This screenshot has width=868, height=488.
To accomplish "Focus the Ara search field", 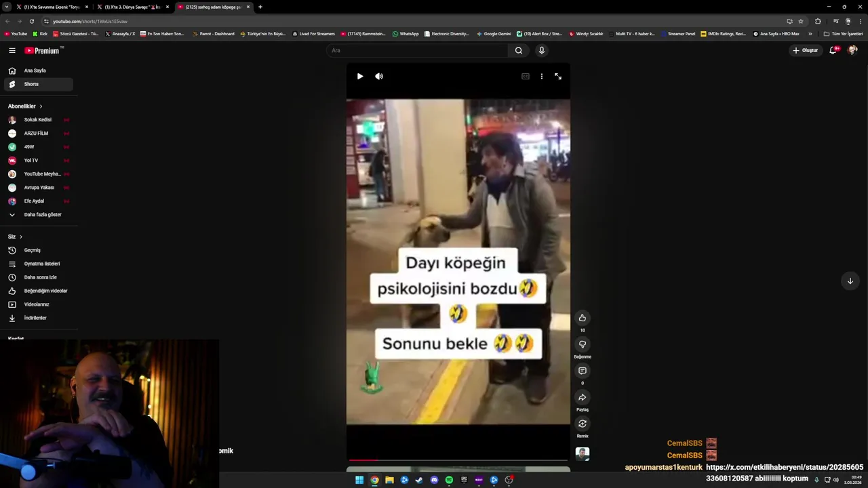I will pos(417,50).
